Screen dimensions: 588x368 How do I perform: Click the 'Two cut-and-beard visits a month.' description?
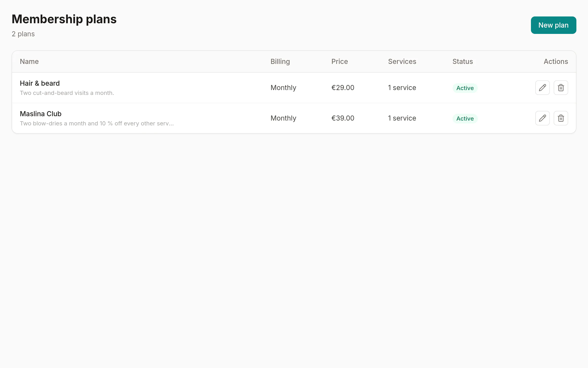pos(67,93)
